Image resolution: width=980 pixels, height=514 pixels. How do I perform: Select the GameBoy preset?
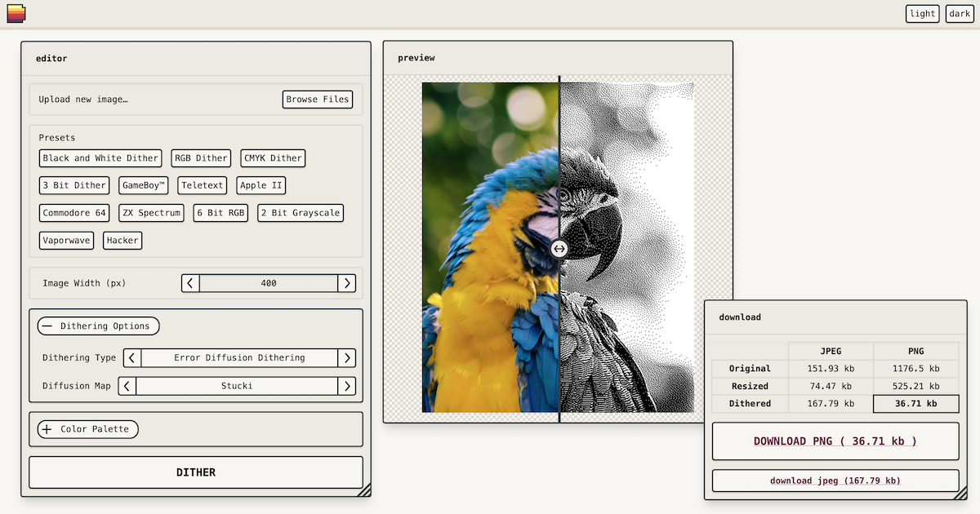tap(144, 185)
